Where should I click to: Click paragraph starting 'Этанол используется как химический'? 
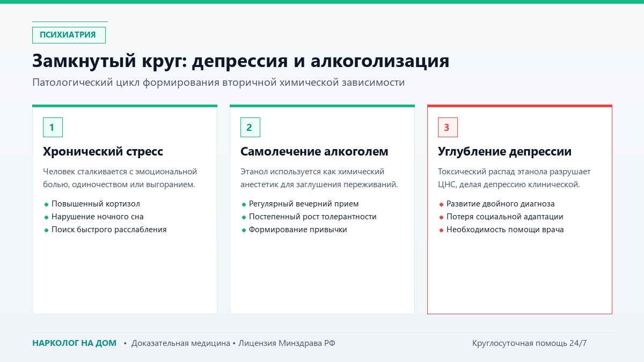[x=319, y=178]
